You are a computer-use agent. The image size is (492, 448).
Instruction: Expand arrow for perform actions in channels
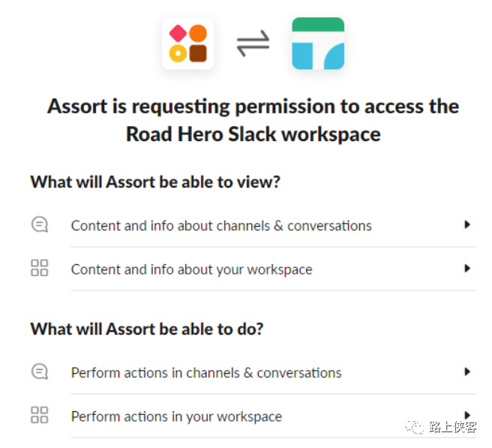(466, 371)
